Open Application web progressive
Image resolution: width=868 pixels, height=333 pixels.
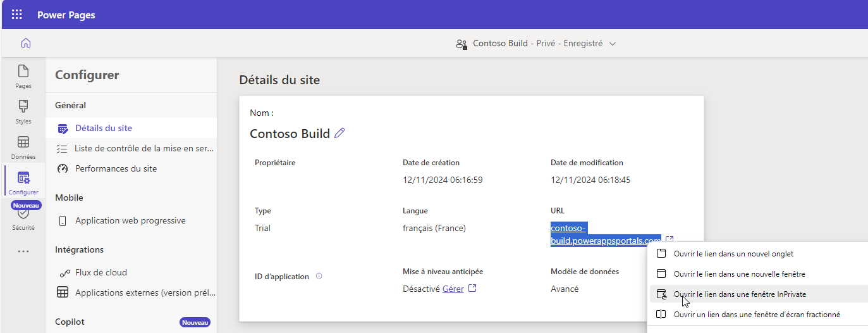(x=131, y=220)
